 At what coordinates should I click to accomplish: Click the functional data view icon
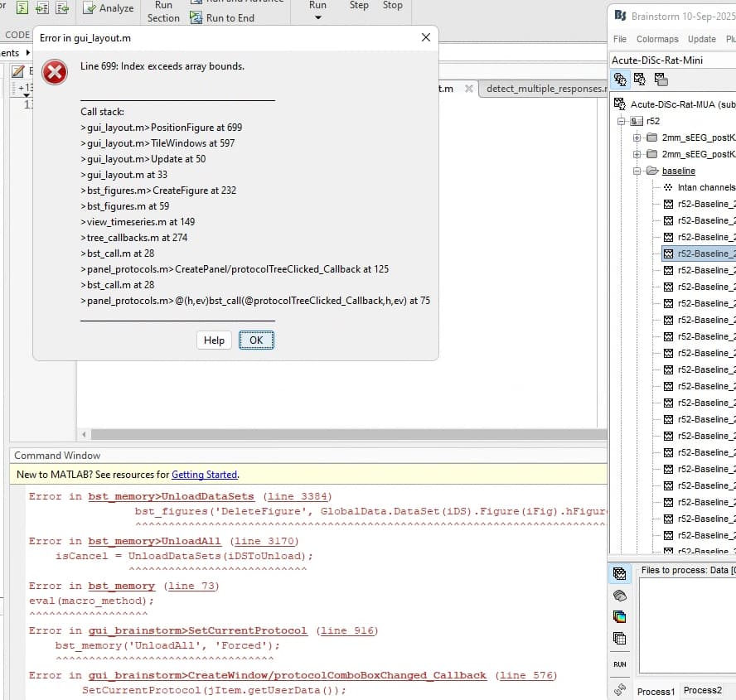(640, 80)
